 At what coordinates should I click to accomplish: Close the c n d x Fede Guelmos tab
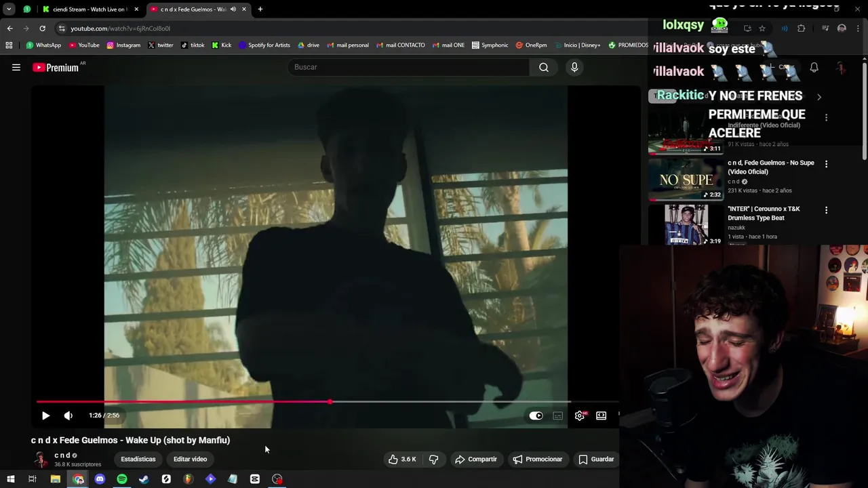click(x=244, y=9)
